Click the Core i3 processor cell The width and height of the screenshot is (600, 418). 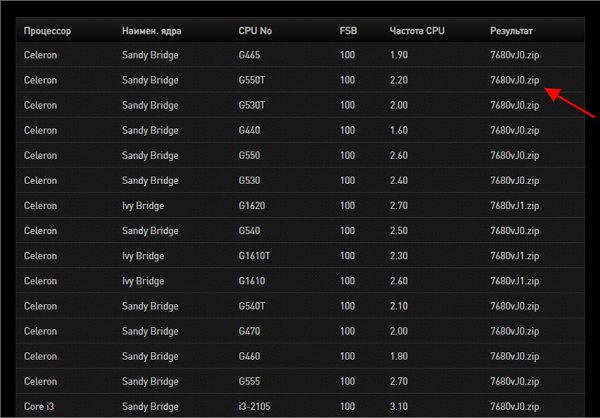[x=39, y=407]
